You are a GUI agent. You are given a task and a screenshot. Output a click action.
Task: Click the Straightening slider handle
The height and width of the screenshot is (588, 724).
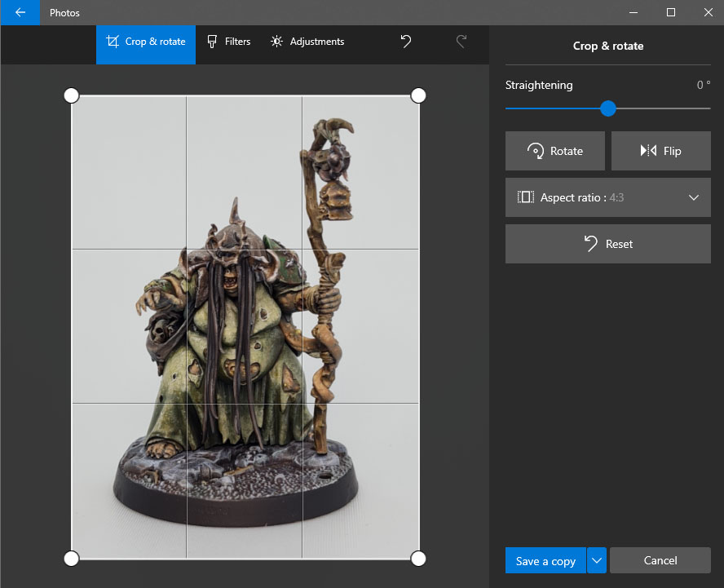click(x=608, y=108)
